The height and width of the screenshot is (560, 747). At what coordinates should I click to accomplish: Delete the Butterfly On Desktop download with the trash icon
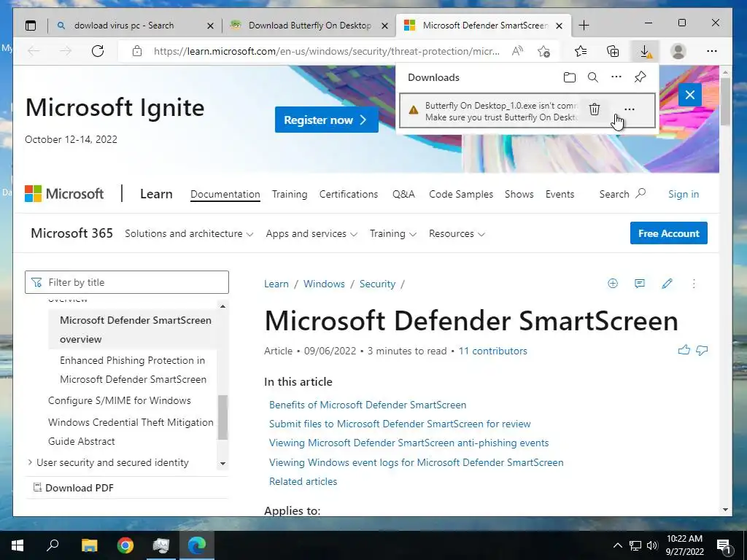click(594, 109)
